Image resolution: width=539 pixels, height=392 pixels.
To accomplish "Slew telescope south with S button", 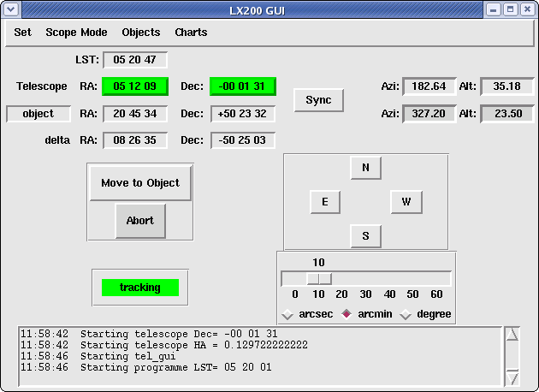I will coord(365,235).
